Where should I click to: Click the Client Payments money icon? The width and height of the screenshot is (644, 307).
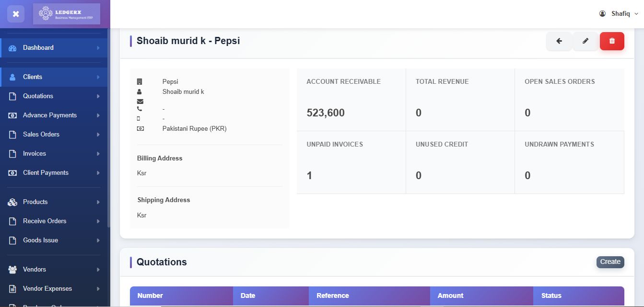(x=12, y=173)
